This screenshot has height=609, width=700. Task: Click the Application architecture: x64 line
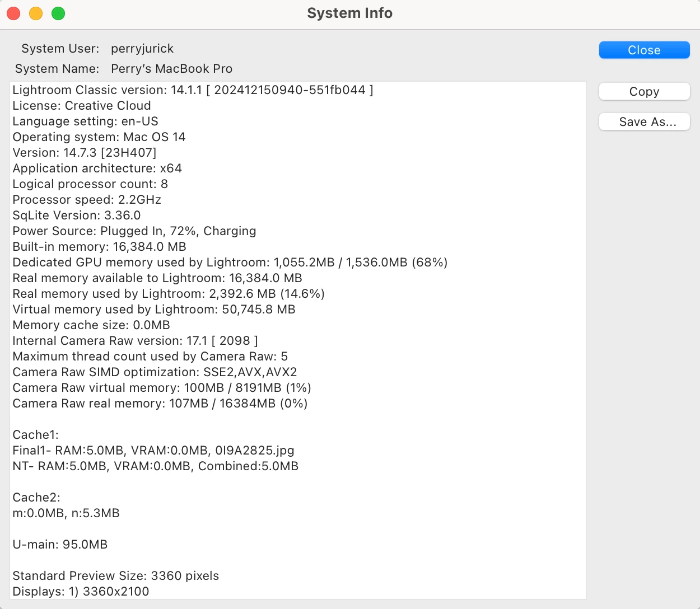[x=97, y=168]
